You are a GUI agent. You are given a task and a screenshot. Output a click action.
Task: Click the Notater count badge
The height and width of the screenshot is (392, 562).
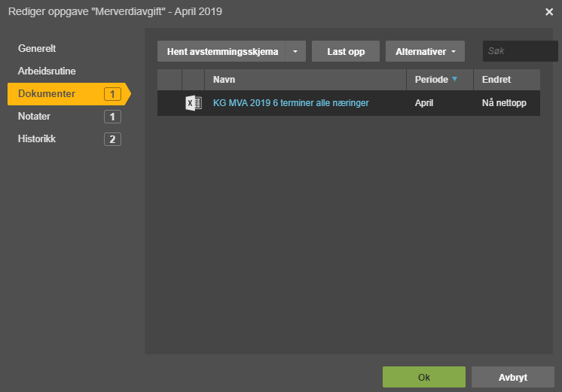pyautogui.click(x=112, y=117)
